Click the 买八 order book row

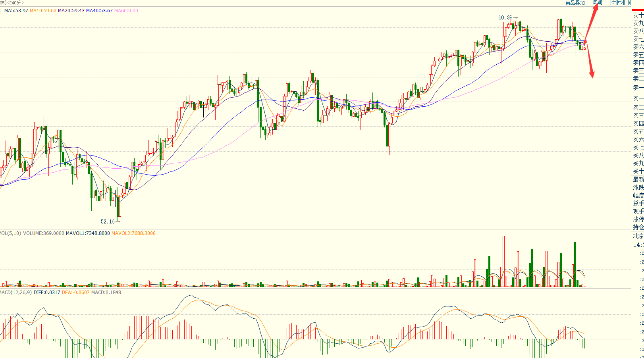[638, 155]
